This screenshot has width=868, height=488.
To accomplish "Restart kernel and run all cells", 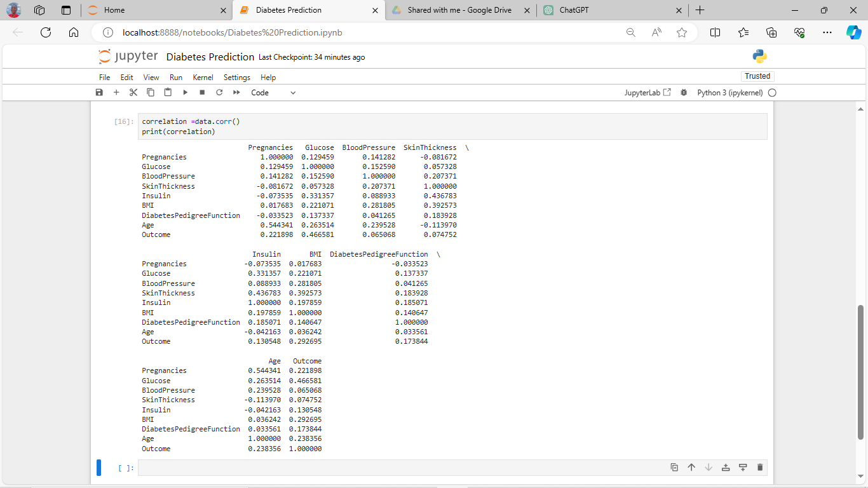I will click(236, 92).
